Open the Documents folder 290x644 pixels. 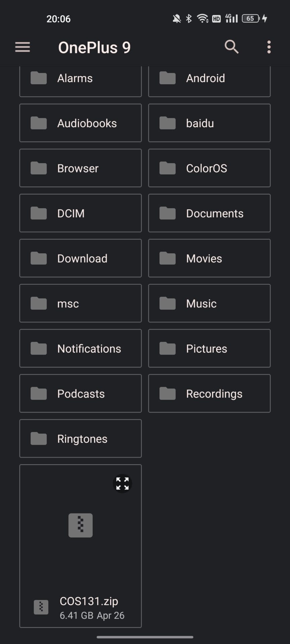(x=209, y=213)
